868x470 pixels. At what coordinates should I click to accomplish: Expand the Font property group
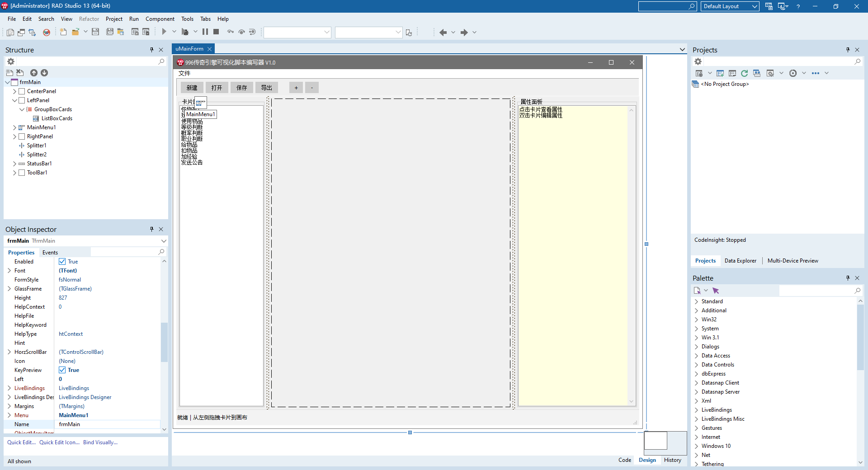(9, 271)
